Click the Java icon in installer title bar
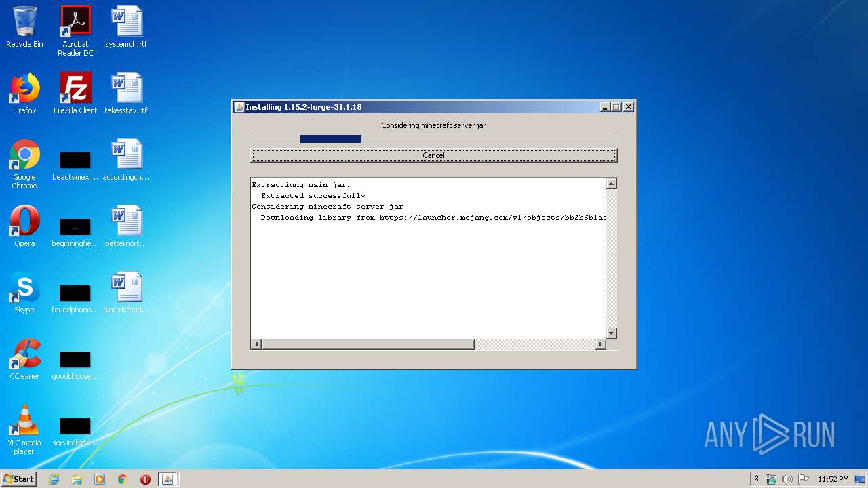The image size is (868, 488). (x=239, y=107)
